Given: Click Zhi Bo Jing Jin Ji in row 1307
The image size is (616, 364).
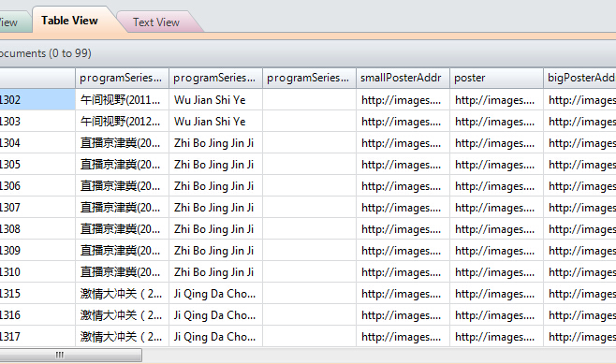Looking at the screenshot, I should [x=215, y=208].
